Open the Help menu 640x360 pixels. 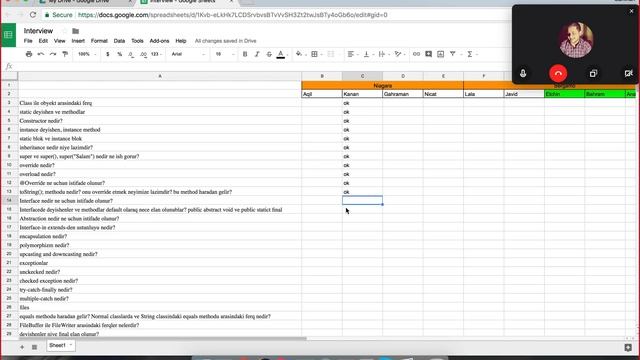(x=181, y=41)
